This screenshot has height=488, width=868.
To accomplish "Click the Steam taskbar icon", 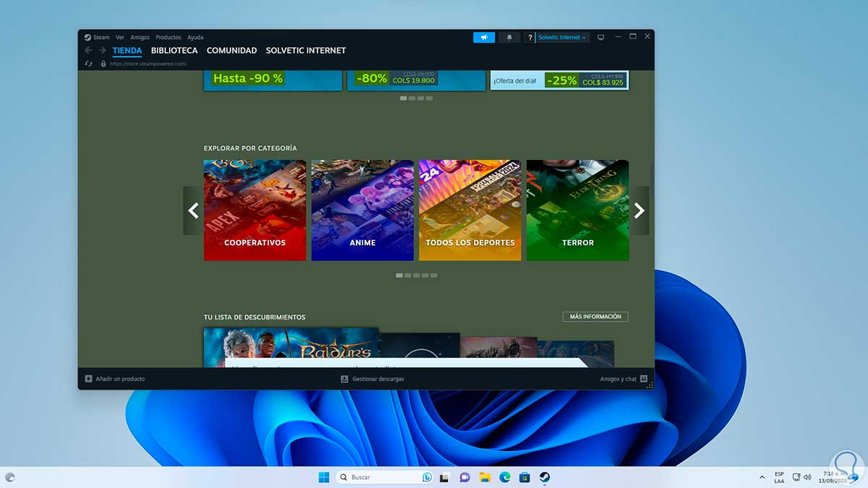I will pos(545,477).
